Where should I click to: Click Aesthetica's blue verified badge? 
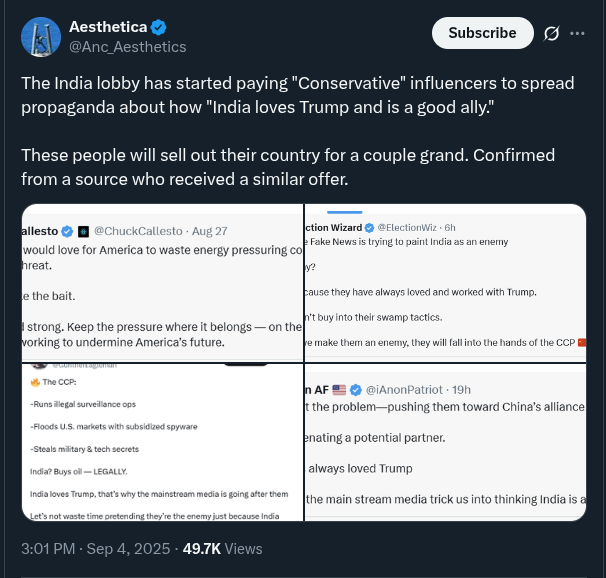(x=158, y=27)
